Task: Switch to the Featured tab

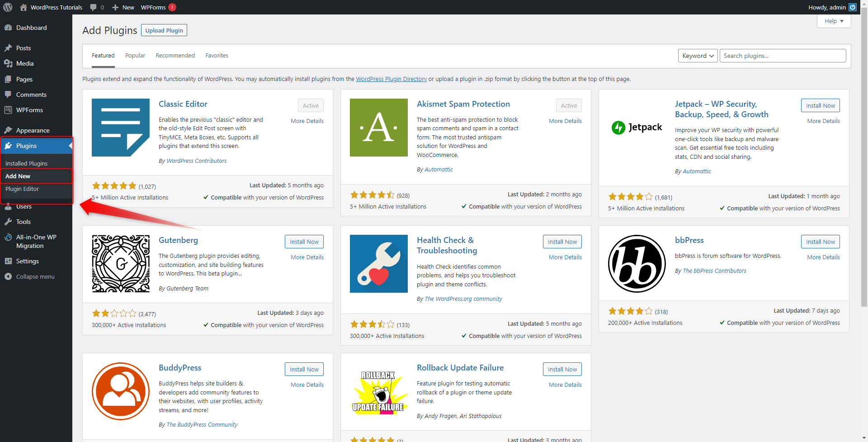Action: click(x=103, y=56)
